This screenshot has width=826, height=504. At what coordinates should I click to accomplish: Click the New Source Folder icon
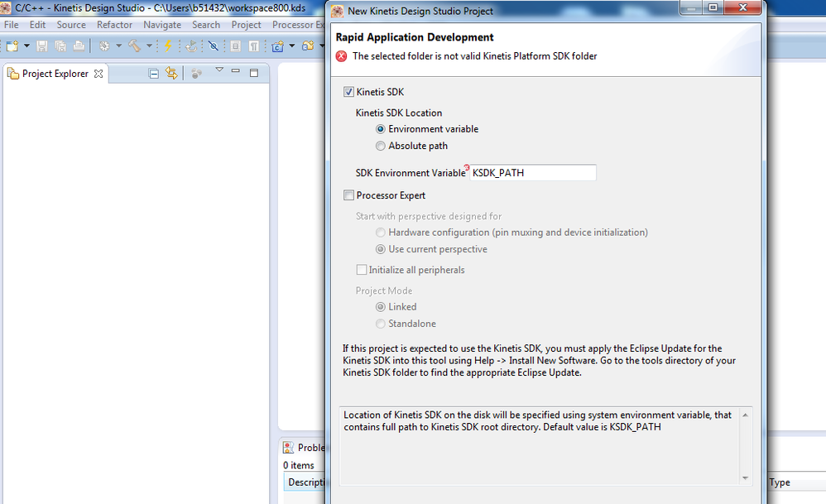(308, 46)
